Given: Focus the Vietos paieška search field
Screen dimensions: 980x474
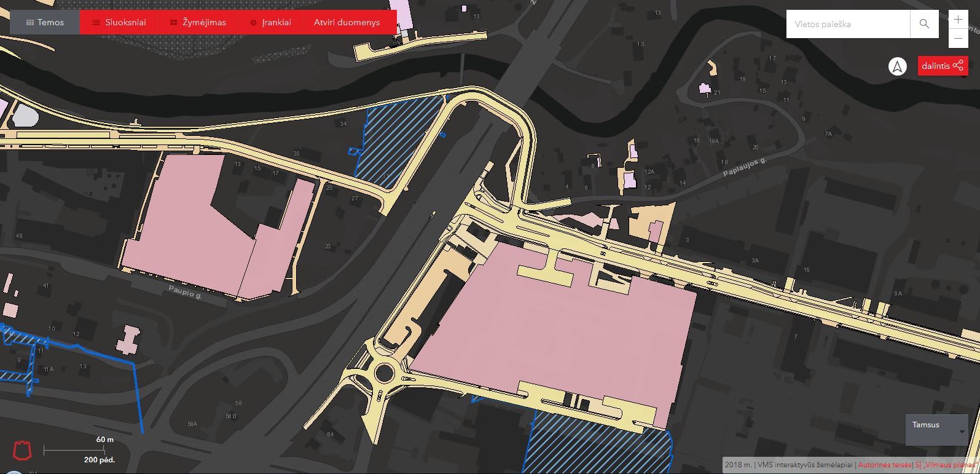Looking at the screenshot, I should pyautogui.click(x=848, y=24).
